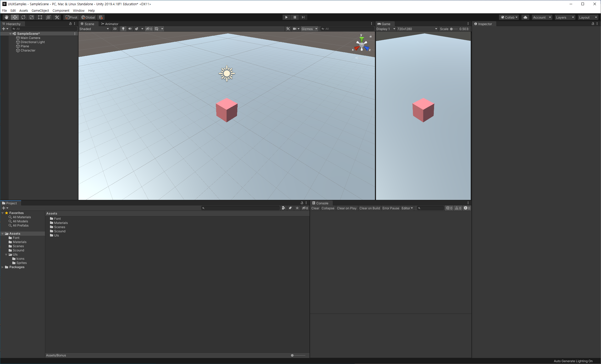This screenshot has height=364, width=601.
Task: Open the GameObject menu
Action: click(x=40, y=10)
